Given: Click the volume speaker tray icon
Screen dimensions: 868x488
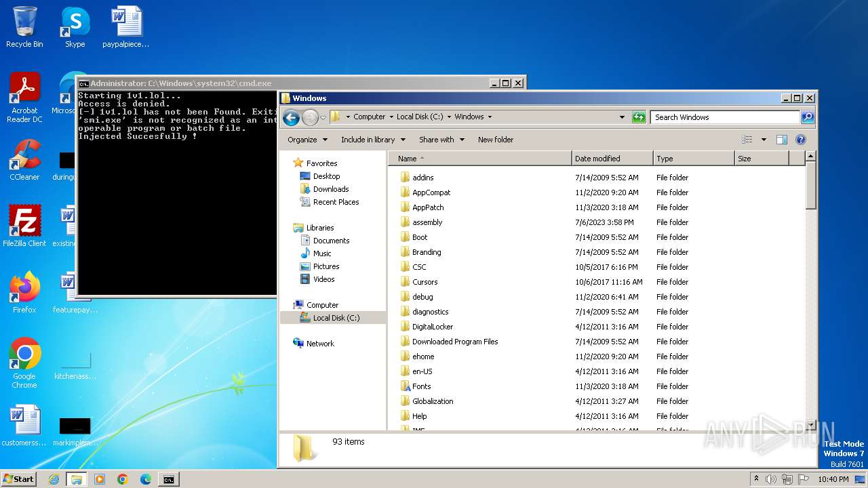Looking at the screenshot, I should [x=771, y=479].
